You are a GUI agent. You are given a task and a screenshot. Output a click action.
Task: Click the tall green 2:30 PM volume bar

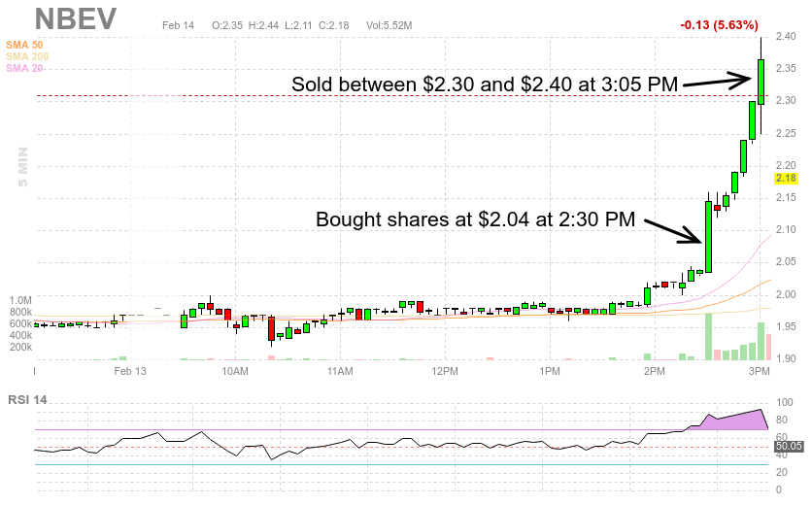coord(708,337)
